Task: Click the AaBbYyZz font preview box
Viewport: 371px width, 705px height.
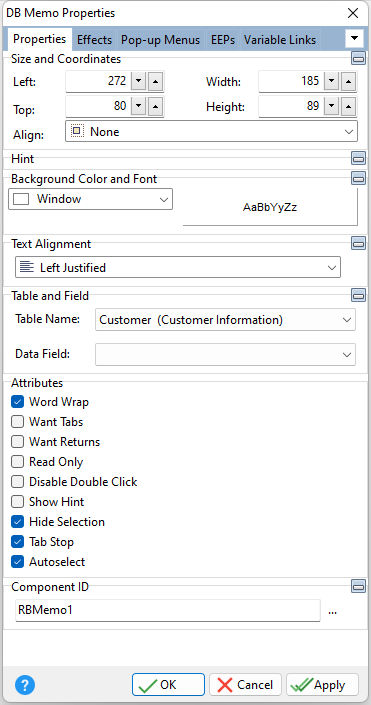Action: [270, 207]
